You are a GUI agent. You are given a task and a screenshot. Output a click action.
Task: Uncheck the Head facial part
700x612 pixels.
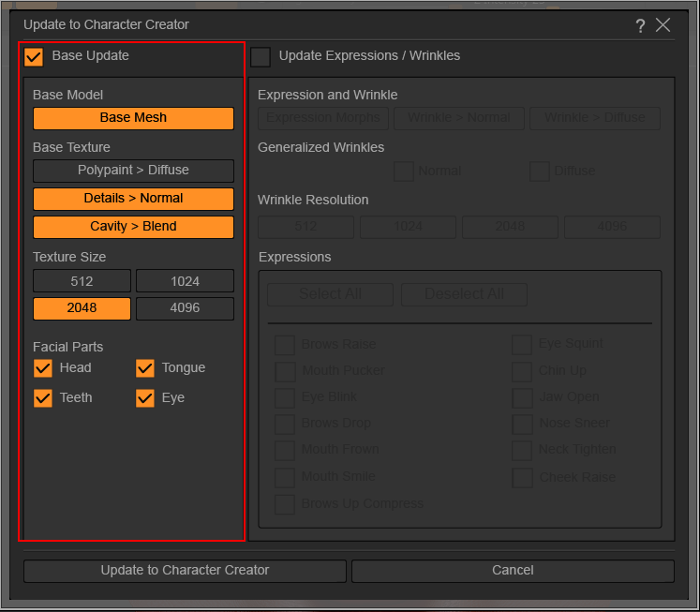(43, 368)
